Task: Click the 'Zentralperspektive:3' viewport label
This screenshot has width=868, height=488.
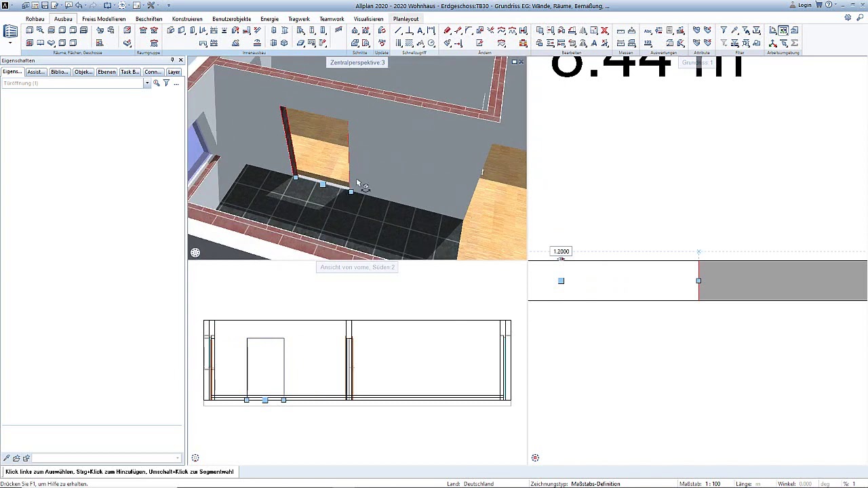Action: coord(357,62)
